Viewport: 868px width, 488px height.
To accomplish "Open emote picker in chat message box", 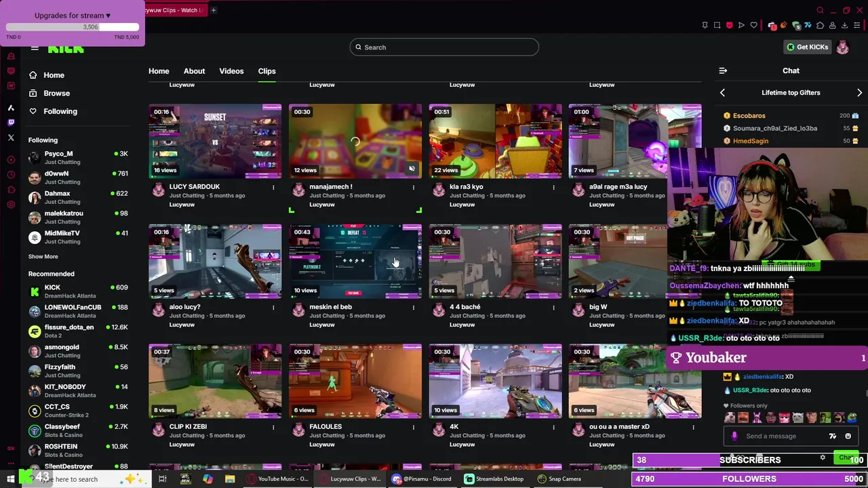I will (x=848, y=436).
